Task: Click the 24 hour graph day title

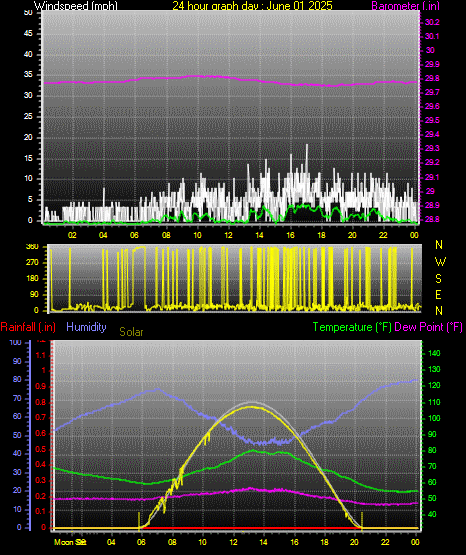Action: click(x=252, y=6)
